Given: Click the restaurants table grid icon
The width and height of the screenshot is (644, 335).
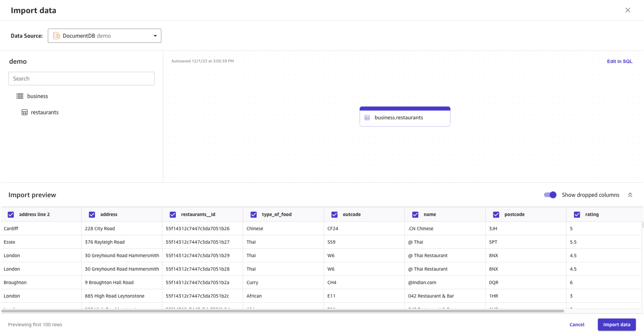Looking at the screenshot, I should point(24,112).
